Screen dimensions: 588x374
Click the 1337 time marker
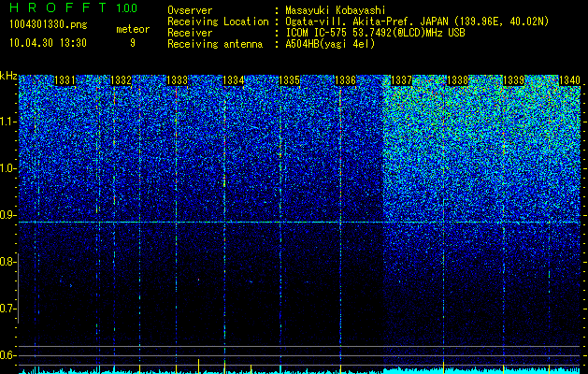pyautogui.click(x=401, y=80)
